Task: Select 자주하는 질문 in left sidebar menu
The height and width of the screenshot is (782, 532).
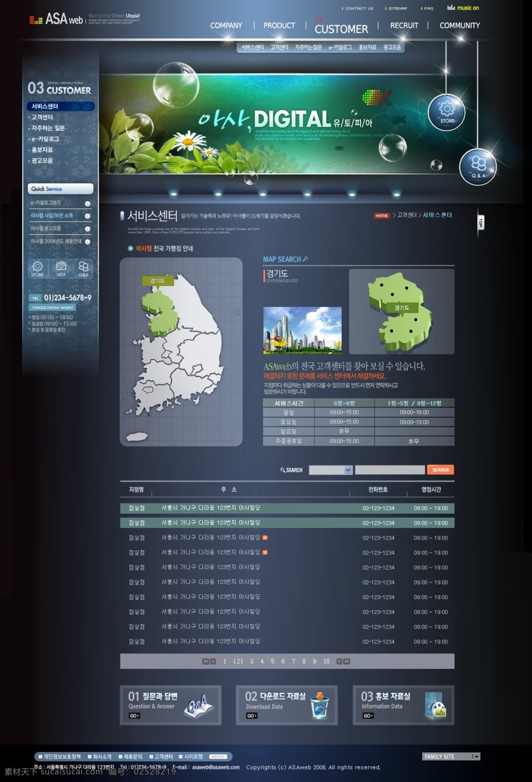Action: click(47, 128)
